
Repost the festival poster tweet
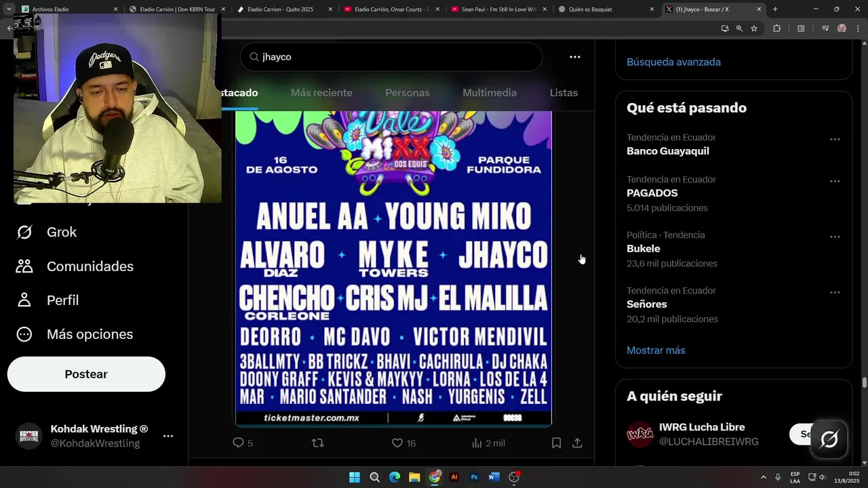coord(317,443)
